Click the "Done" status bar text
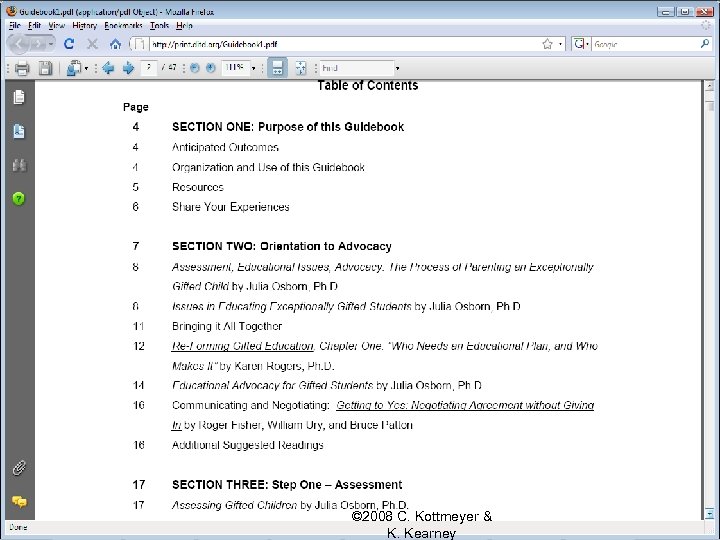Screen dimensions: 720x540 18,527
